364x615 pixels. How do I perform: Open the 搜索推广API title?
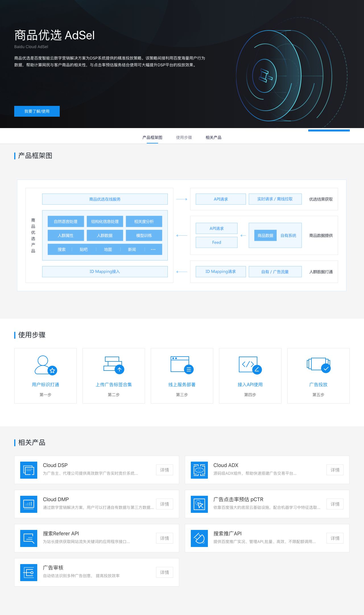point(227,534)
